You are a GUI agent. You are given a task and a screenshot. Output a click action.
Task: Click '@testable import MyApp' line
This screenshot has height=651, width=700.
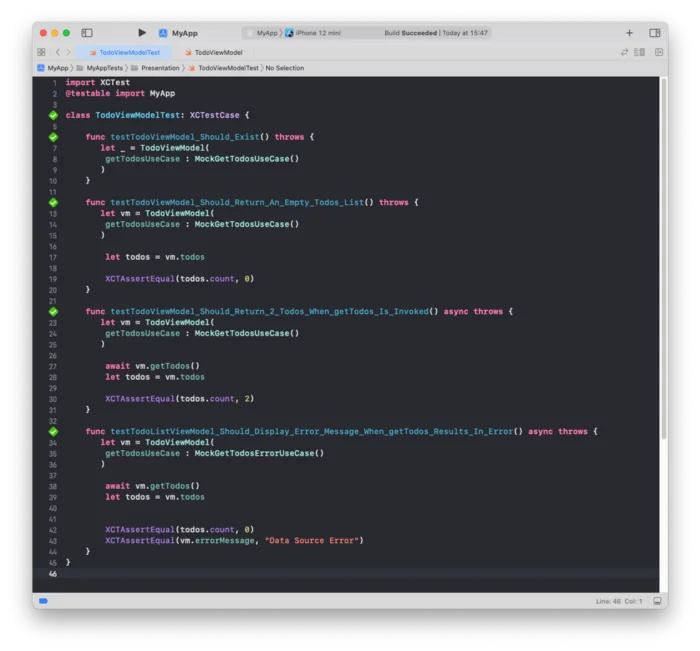120,93
